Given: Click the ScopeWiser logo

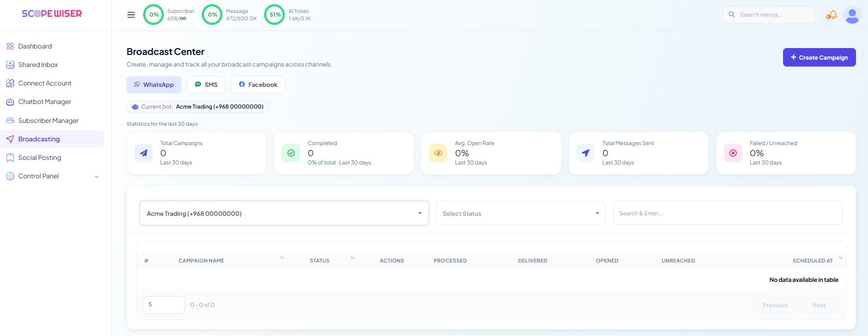Looking at the screenshot, I should pyautogui.click(x=52, y=14).
